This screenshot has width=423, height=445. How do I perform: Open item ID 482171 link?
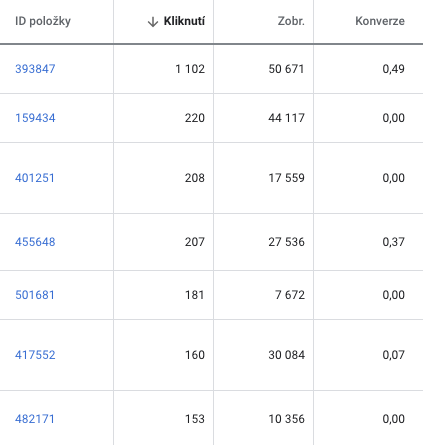[x=35, y=419]
